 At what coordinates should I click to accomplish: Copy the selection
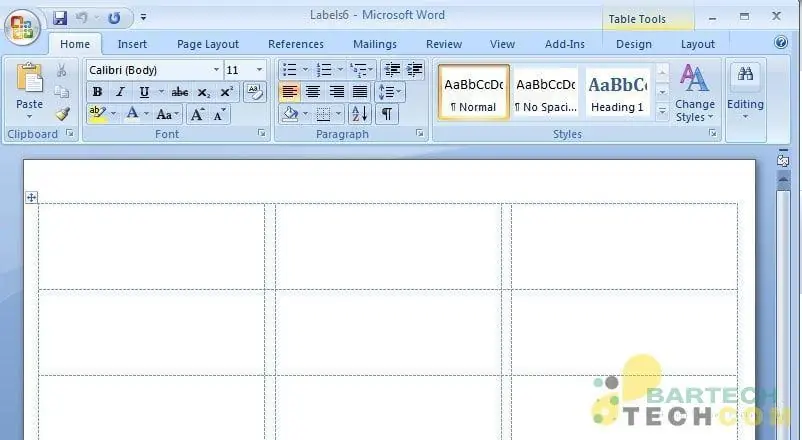coord(62,92)
